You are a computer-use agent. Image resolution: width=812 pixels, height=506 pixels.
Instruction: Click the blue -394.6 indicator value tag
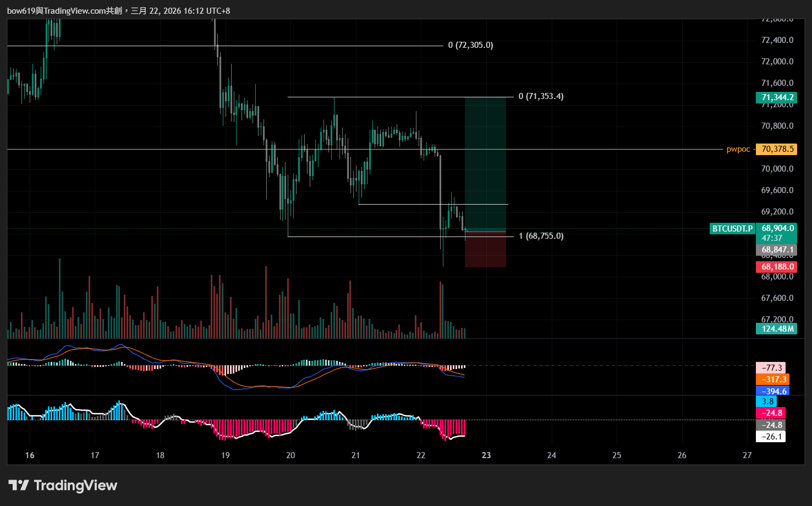[x=773, y=391]
